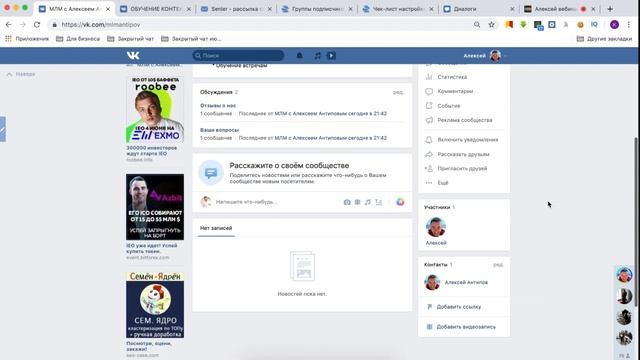The width and height of the screenshot is (640, 360).
Task: Open the Алексей Антипов contact
Action: pyautogui.click(x=466, y=282)
